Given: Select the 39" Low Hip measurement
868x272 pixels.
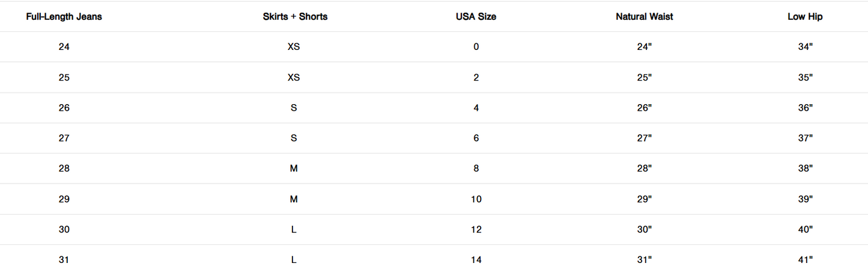Looking at the screenshot, I should (805, 199).
